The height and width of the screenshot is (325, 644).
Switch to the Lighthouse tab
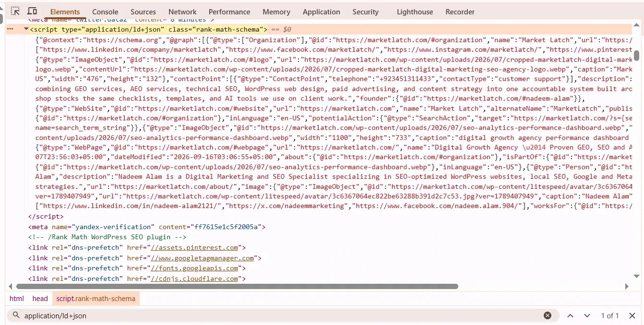click(x=415, y=12)
